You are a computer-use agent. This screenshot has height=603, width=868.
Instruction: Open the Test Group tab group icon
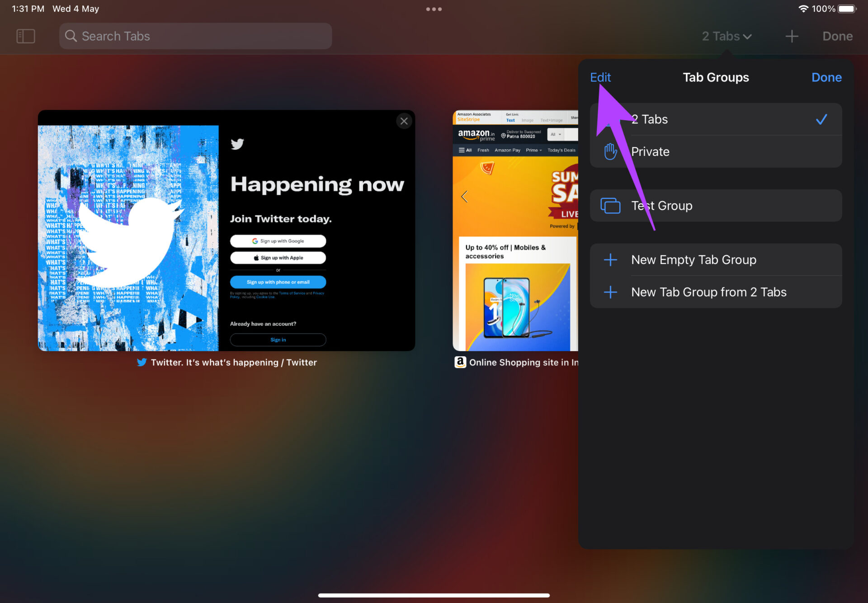(610, 206)
